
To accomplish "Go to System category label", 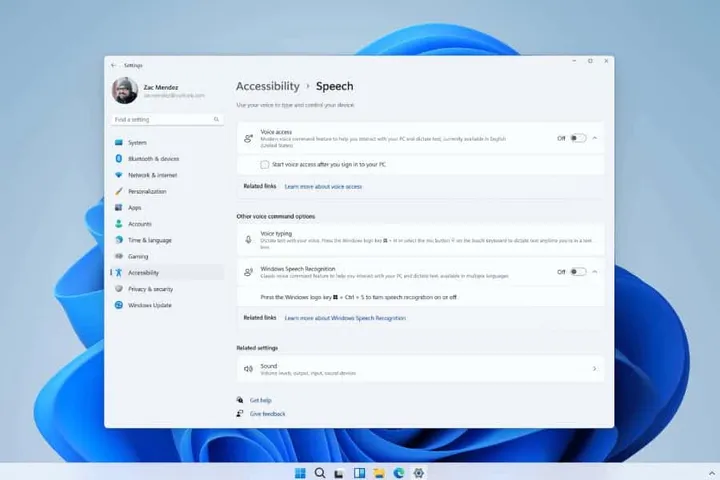I will coord(137,143).
